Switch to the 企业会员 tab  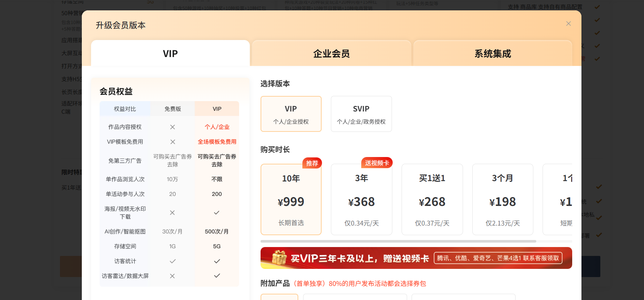point(331,54)
